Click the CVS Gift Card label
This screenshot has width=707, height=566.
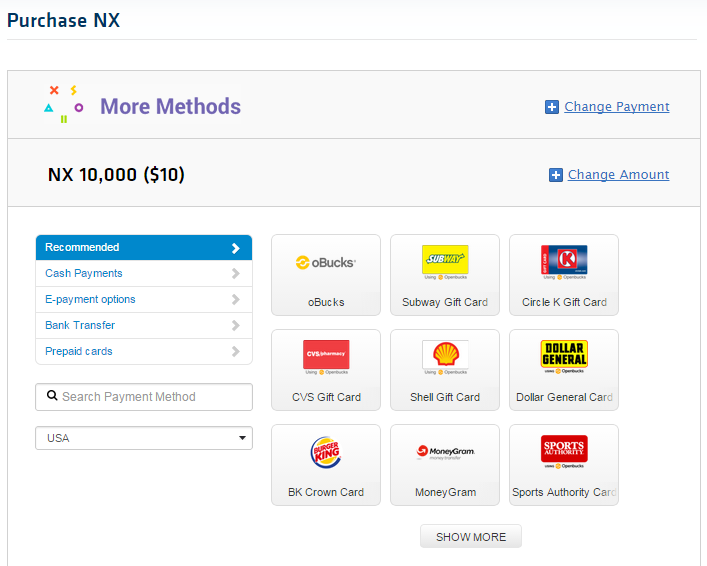pos(326,397)
